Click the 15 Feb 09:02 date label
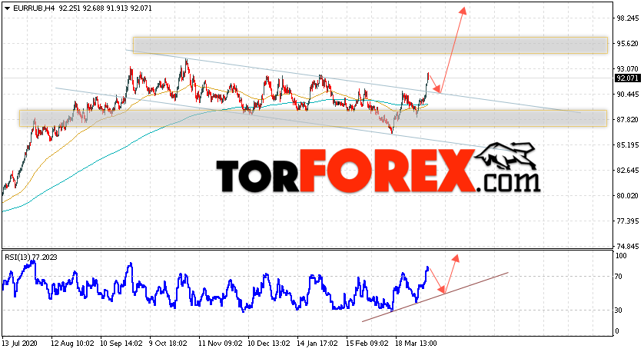This screenshot has width=644, height=352. pyautogui.click(x=367, y=343)
